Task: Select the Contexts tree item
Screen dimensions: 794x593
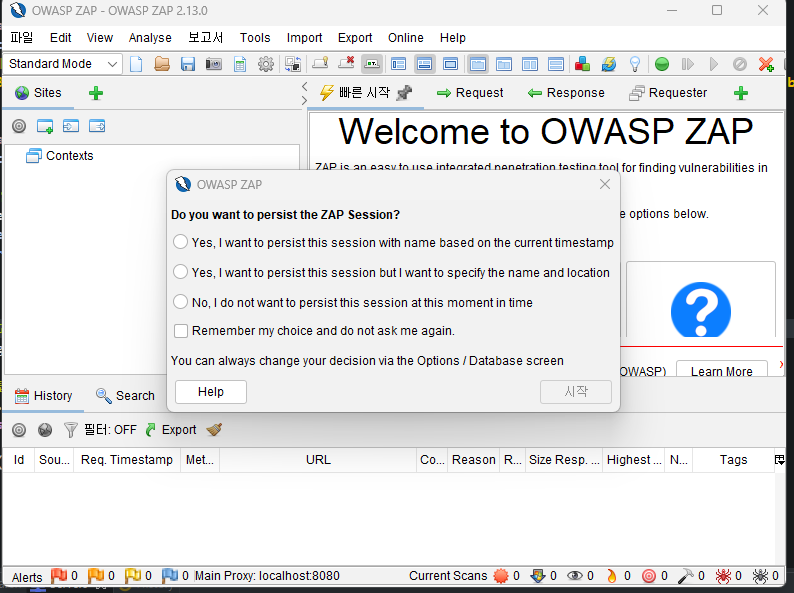Action: 60,155
